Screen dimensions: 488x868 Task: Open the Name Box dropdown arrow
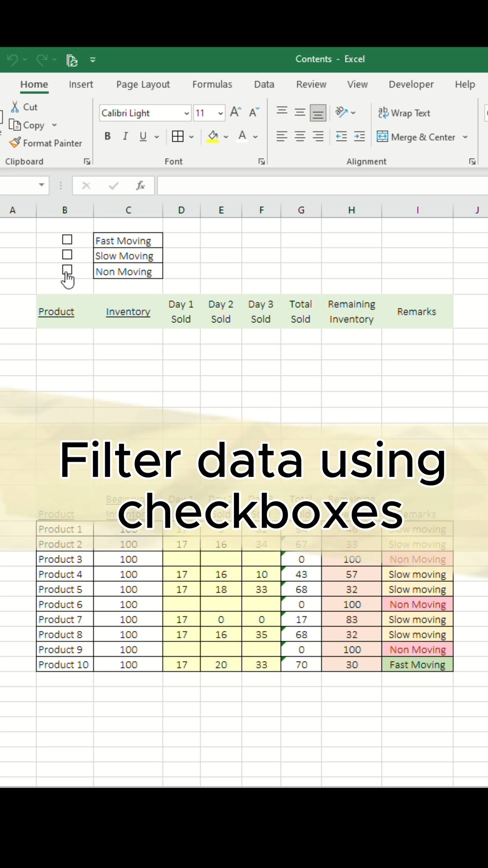42,185
